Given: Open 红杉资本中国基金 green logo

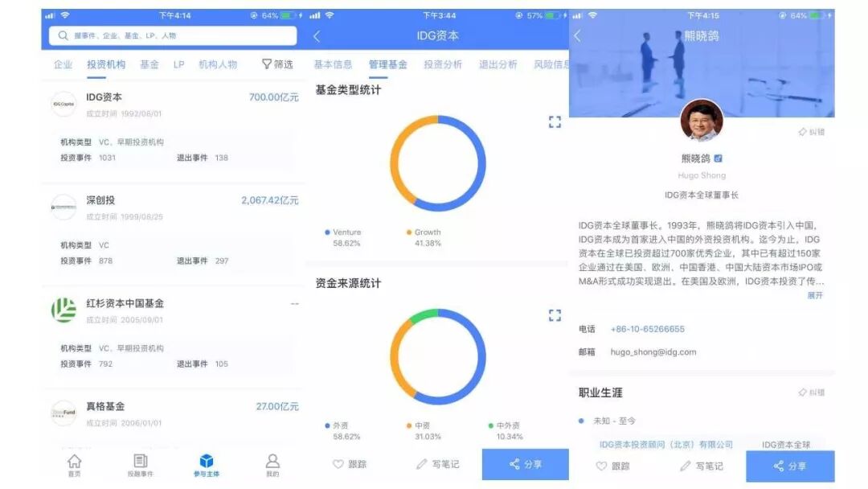Looking at the screenshot, I should [63, 310].
